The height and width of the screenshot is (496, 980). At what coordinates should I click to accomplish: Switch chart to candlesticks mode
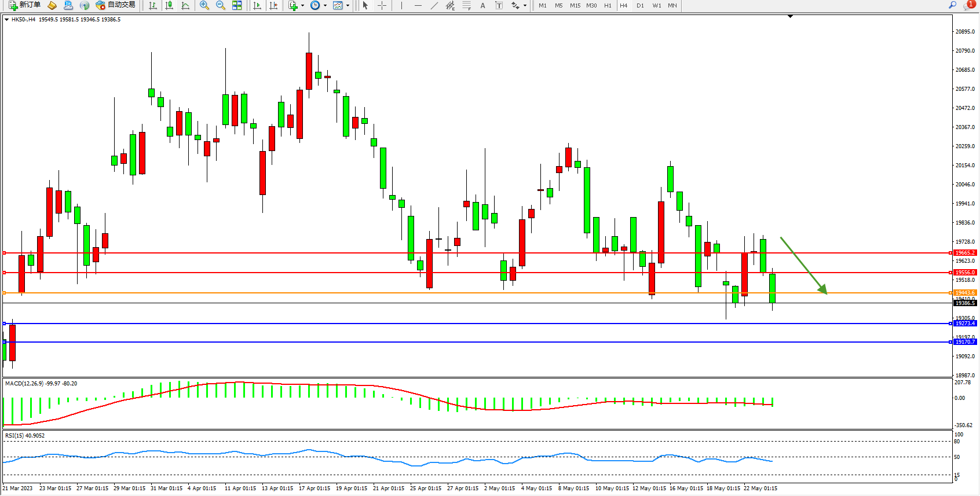(x=169, y=5)
